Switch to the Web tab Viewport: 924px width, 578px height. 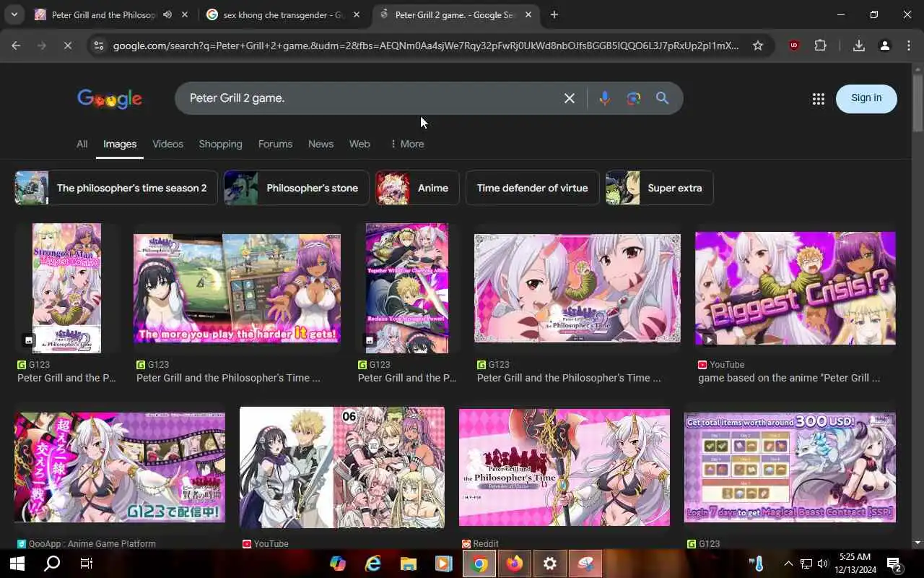(x=359, y=144)
